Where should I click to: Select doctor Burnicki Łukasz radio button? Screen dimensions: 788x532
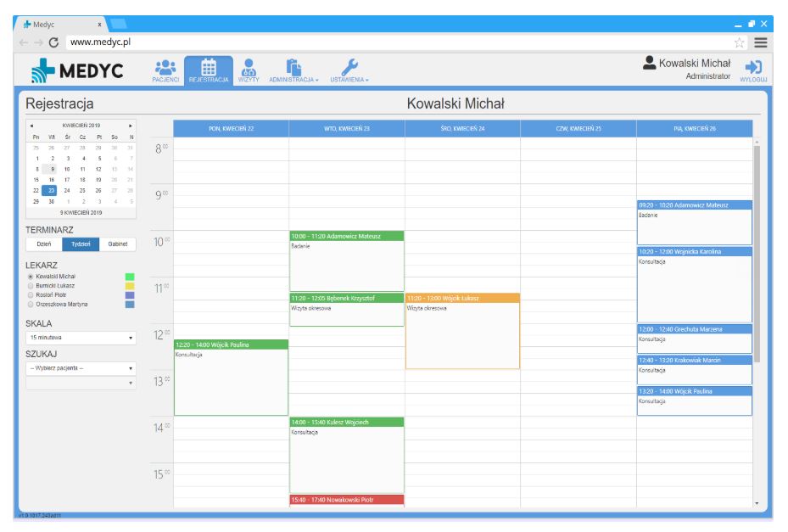click(x=31, y=286)
